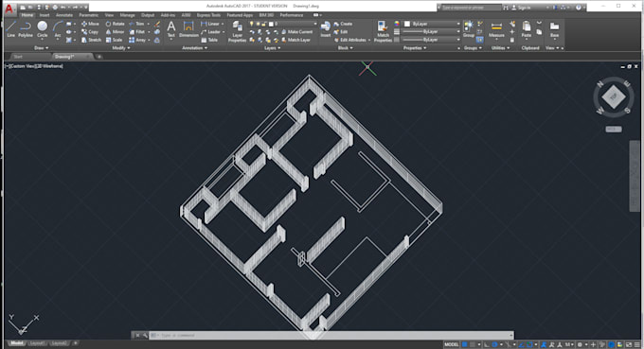Expand the Layers panel
Screen dimensions: 644x349
273,48
